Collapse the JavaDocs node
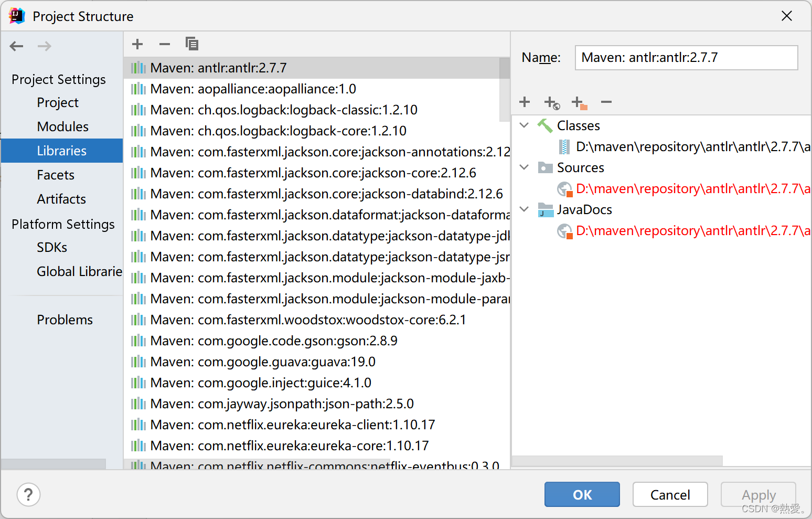Viewport: 812px width, 519px height. pyautogui.click(x=524, y=209)
